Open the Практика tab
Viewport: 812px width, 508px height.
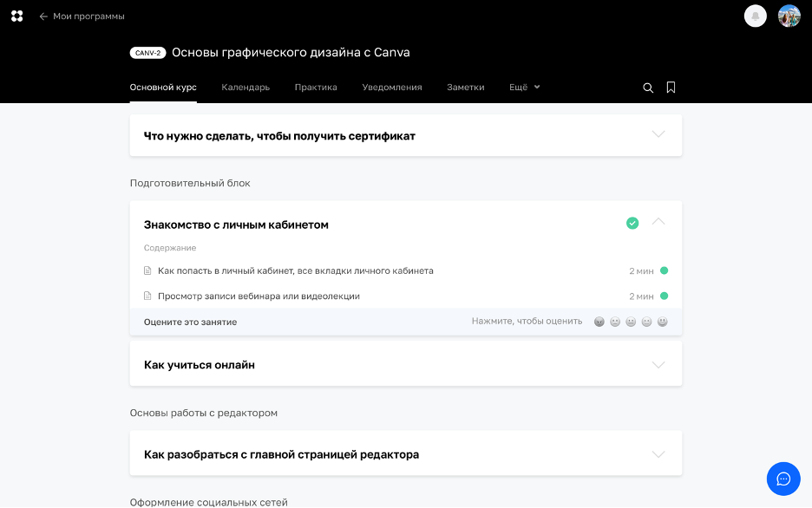pos(316,88)
